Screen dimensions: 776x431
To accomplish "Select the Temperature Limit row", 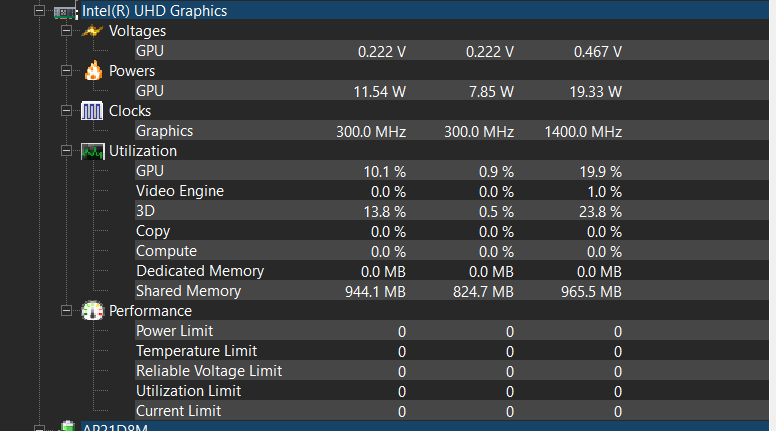I will click(x=452, y=351).
